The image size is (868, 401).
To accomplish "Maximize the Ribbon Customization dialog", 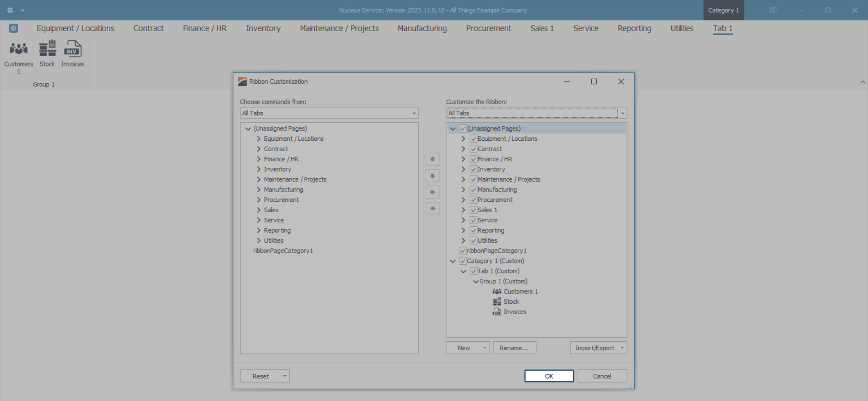I will click(594, 81).
